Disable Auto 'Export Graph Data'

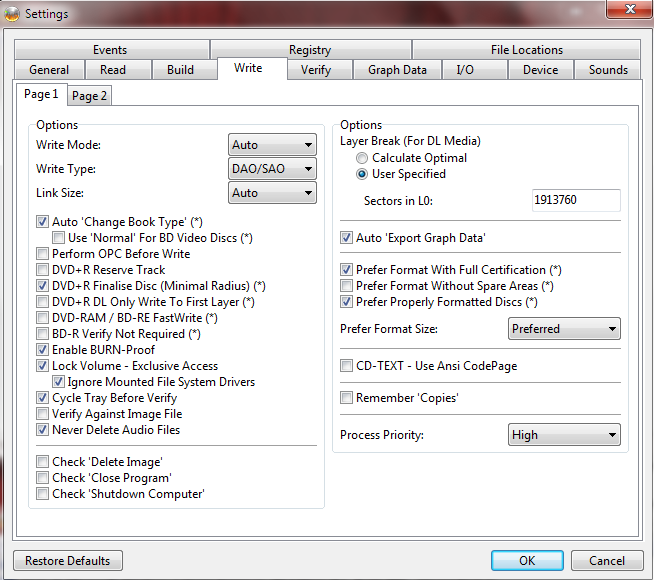[346, 238]
